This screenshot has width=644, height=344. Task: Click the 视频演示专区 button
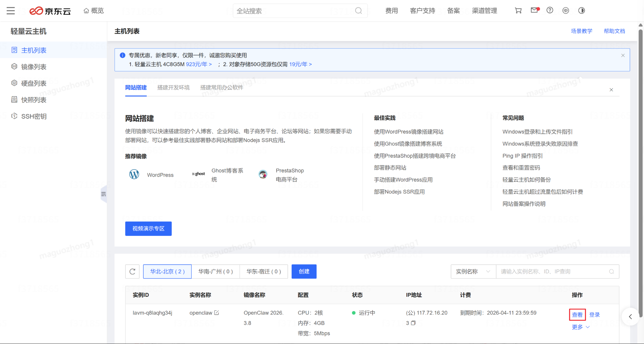point(148,229)
